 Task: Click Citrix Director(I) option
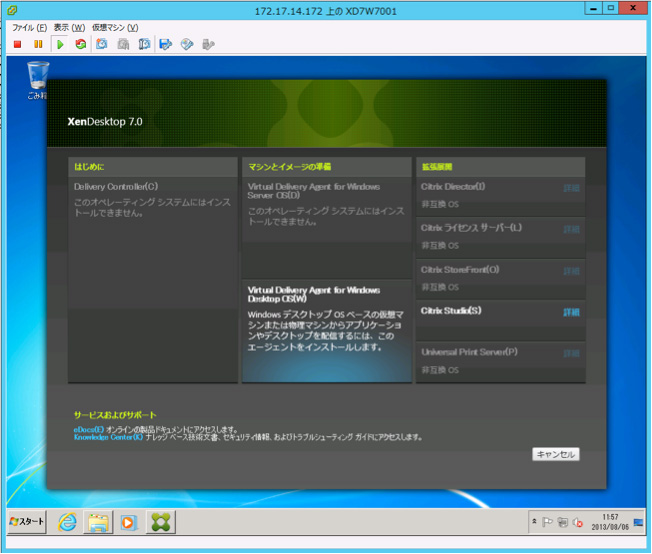tap(453, 187)
